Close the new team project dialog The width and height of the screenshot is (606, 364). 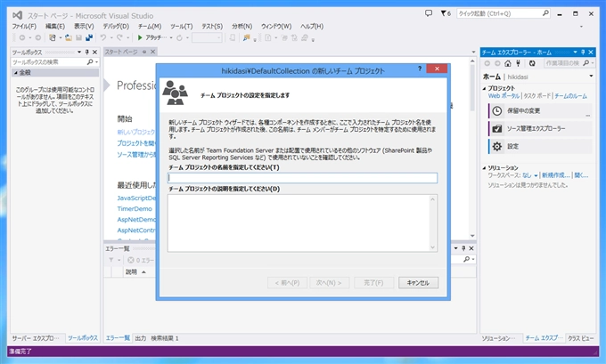point(437,69)
